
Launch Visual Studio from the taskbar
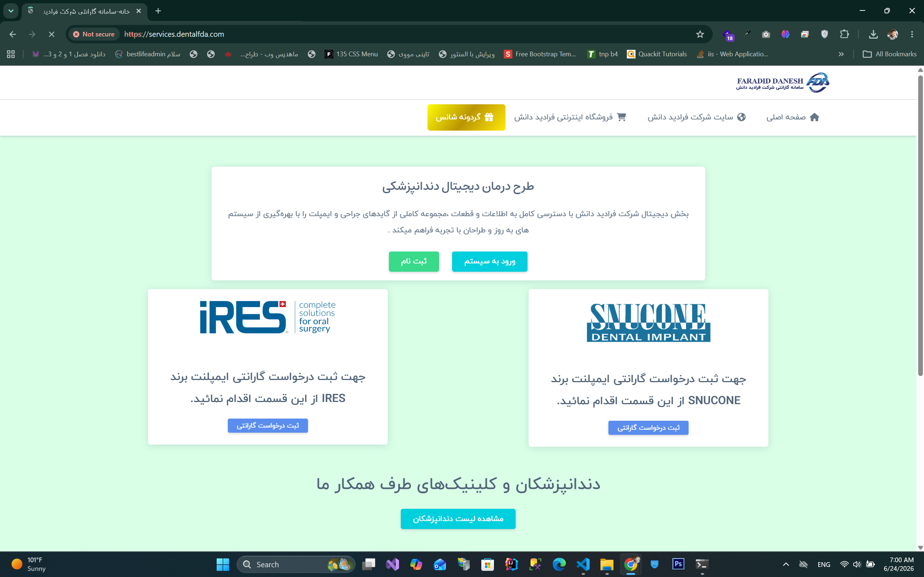point(392,564)
